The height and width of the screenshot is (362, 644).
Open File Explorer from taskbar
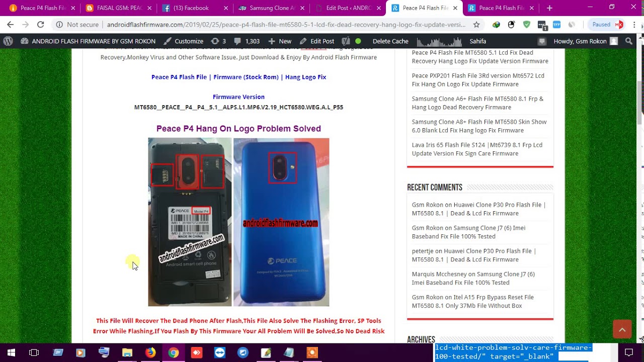[127, 353]
